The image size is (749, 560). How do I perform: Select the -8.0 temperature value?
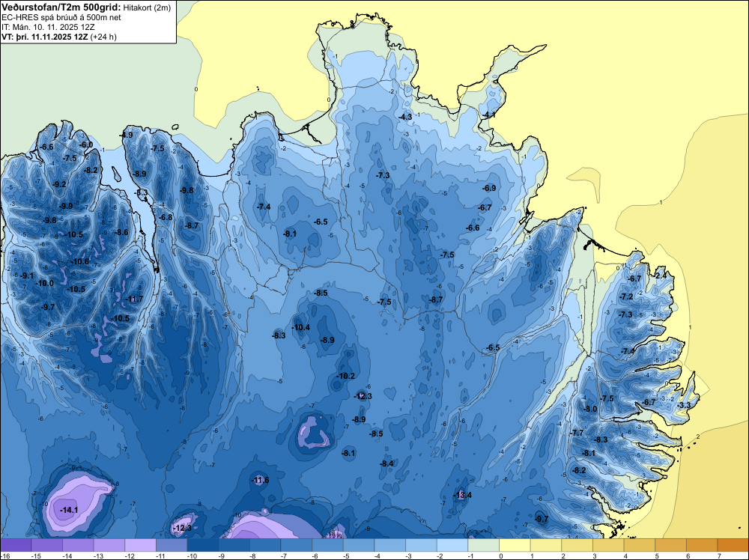coord(591,409)
